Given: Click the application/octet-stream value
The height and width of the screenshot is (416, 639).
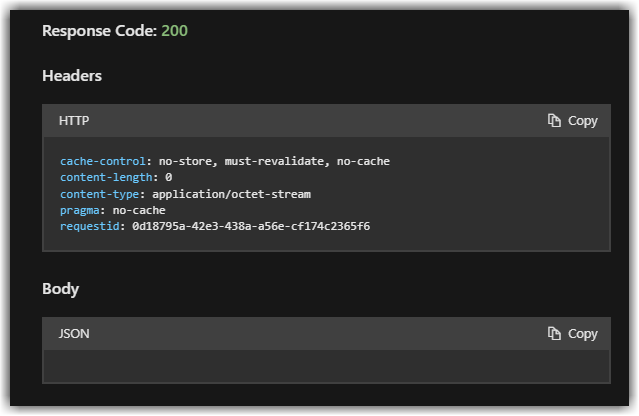Looking at the screenshot, I should coord(232,194).
